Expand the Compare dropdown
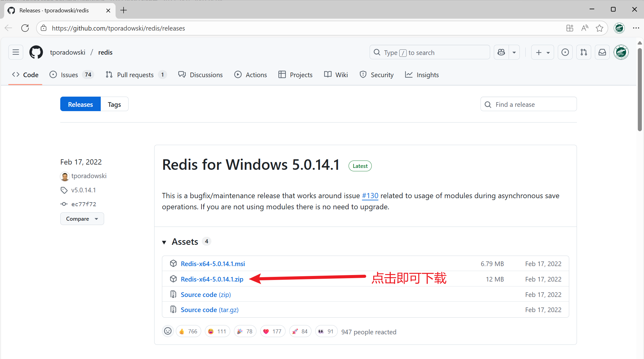The height and width of the screenshot is (359, 644). [82, 219]
